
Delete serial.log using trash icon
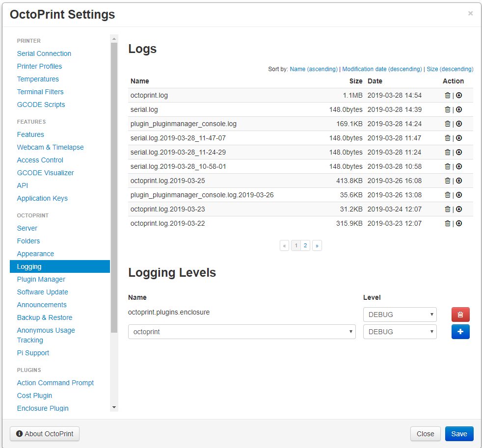point(448,109)
